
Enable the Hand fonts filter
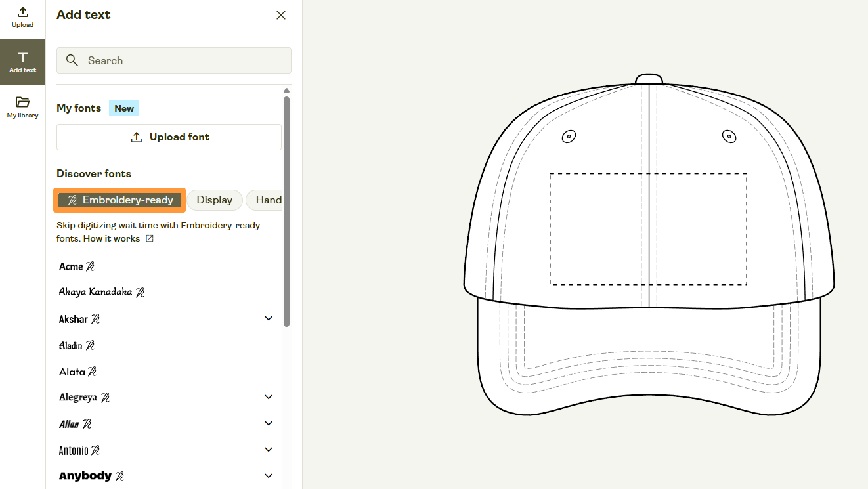[x=269, y=200]
